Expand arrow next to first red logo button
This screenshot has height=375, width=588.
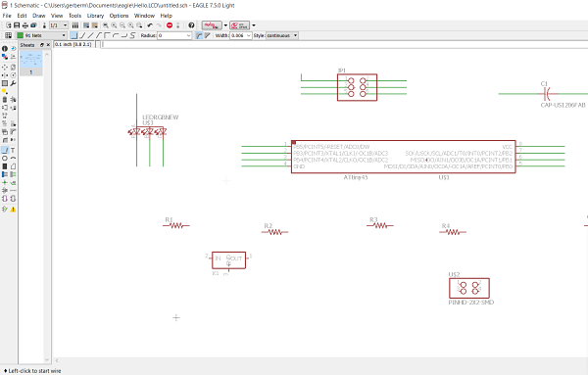pos(225,25)
